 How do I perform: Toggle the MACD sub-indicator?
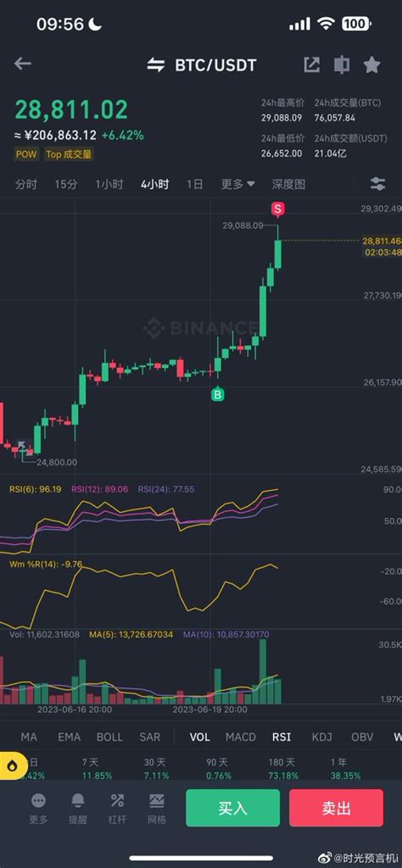tap(241, 737)
